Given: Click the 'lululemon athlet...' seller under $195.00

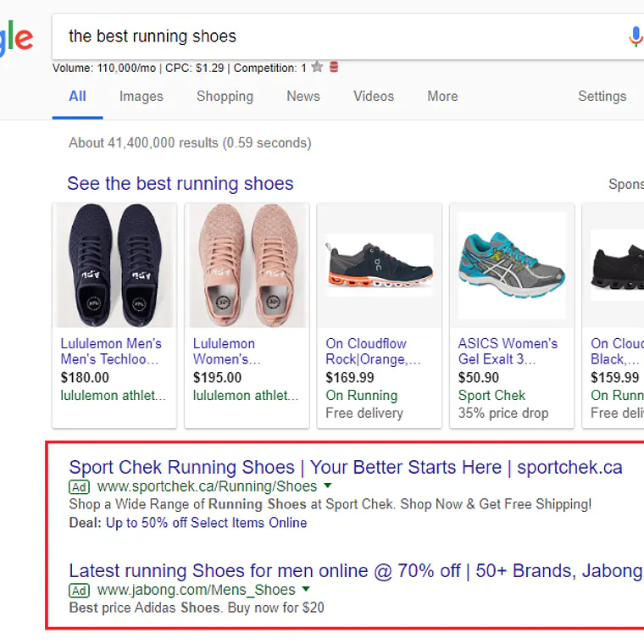Looking at the screenshot, I should (246, 395).
